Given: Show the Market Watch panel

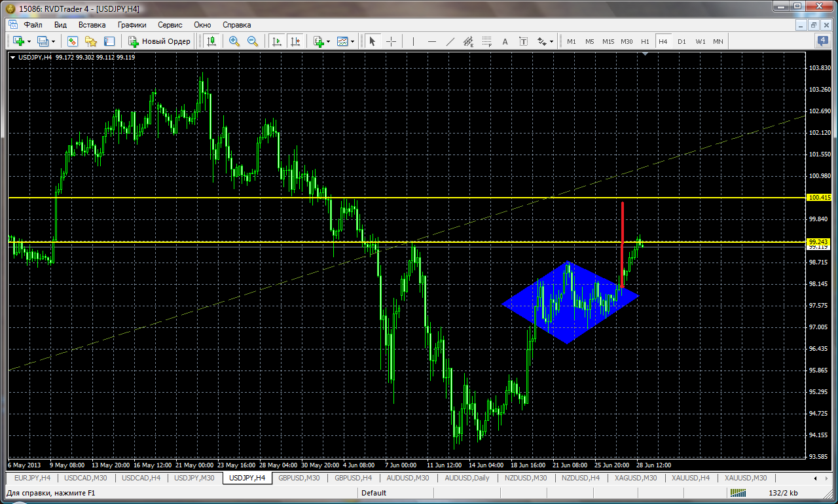Looking at the screenshot, I should (73, 41).
